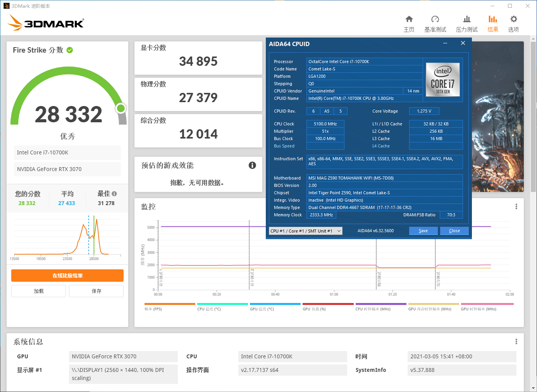The height and width of the screenshot is (392, 537).
Task: Click the 27 379 physics score
Action: tap(198, 98)
